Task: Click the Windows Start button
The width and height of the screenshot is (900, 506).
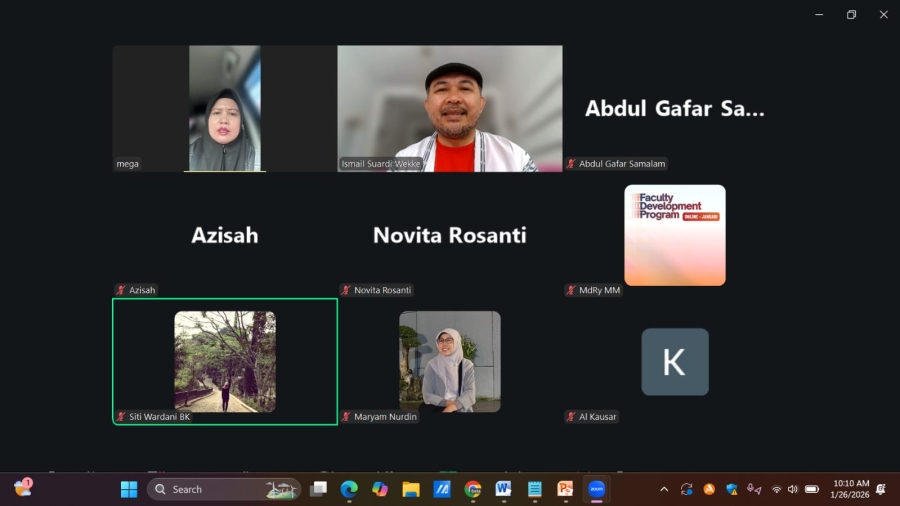Action: click(x=129, y=489)
